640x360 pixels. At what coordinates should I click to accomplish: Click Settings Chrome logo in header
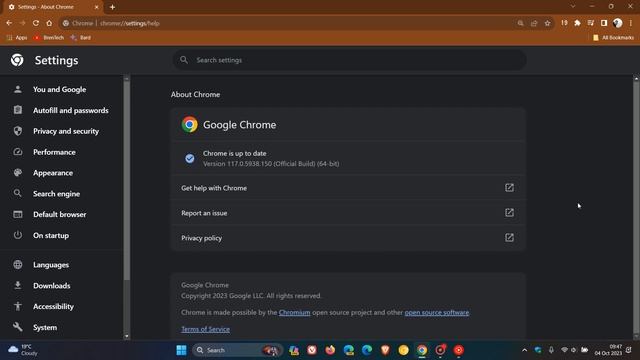(x=17, y=60)
